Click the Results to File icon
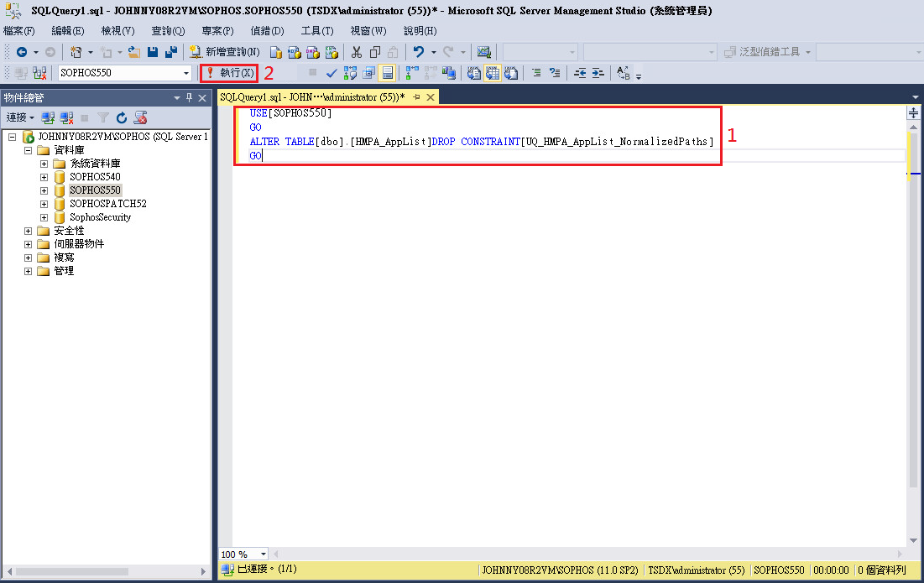924x583 pixels. 511,73
